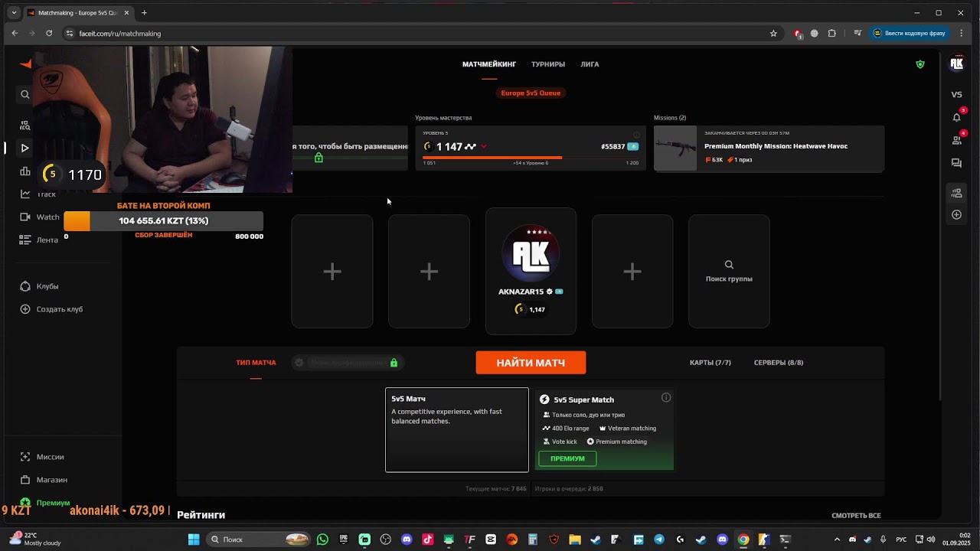Click the orange donation goal progress bar
This screenshot has height=551, width=980.
click(163, 221)
